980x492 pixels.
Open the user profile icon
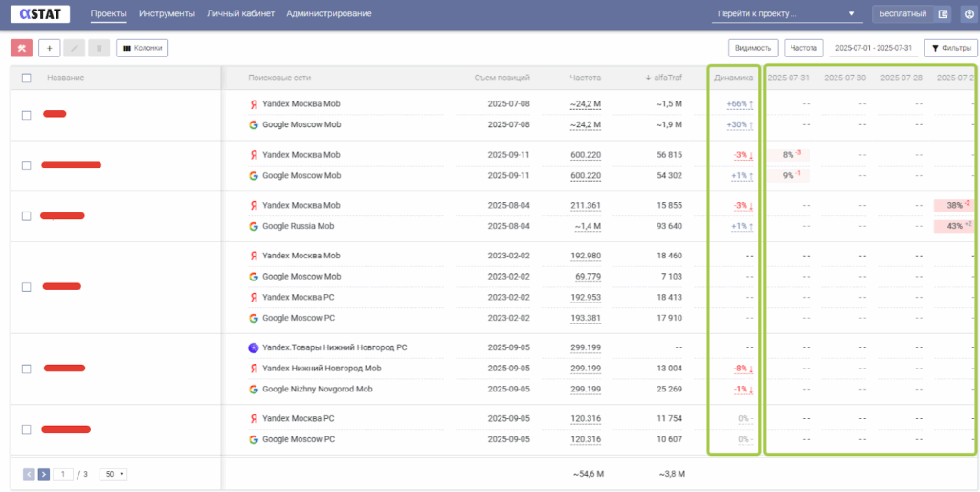pos(968,14)
